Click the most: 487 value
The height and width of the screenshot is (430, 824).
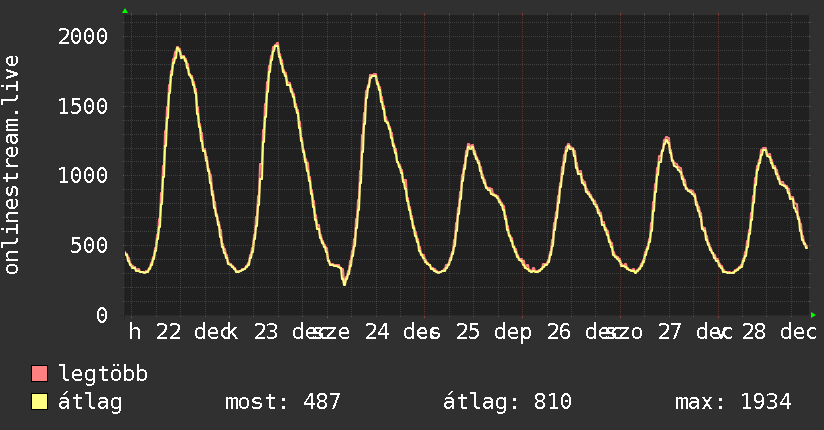coord(283,402)
